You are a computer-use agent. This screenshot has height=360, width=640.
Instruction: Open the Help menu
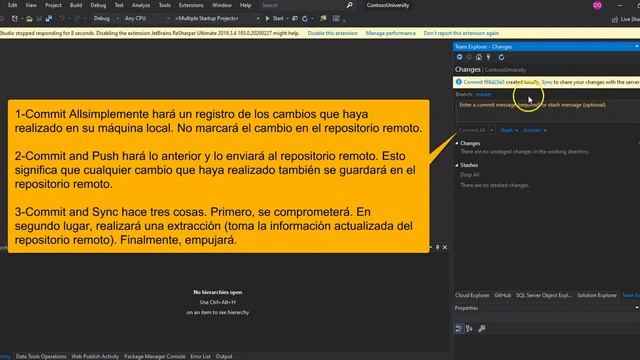(245, 5)
